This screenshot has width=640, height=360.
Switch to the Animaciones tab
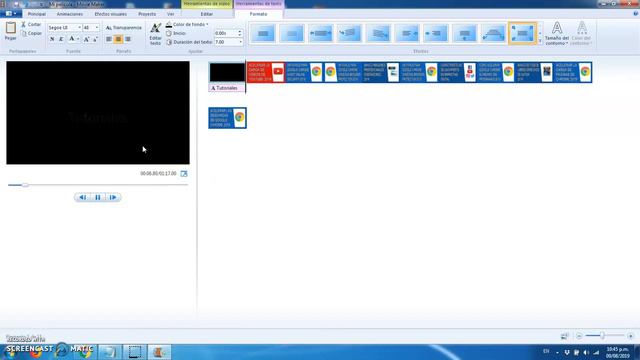[x=70, y=14]
